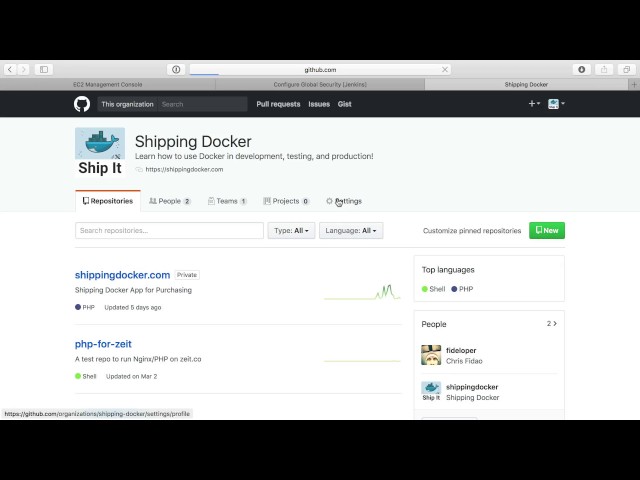
Task: Open the People tab
Action: (x=170, y=201)
